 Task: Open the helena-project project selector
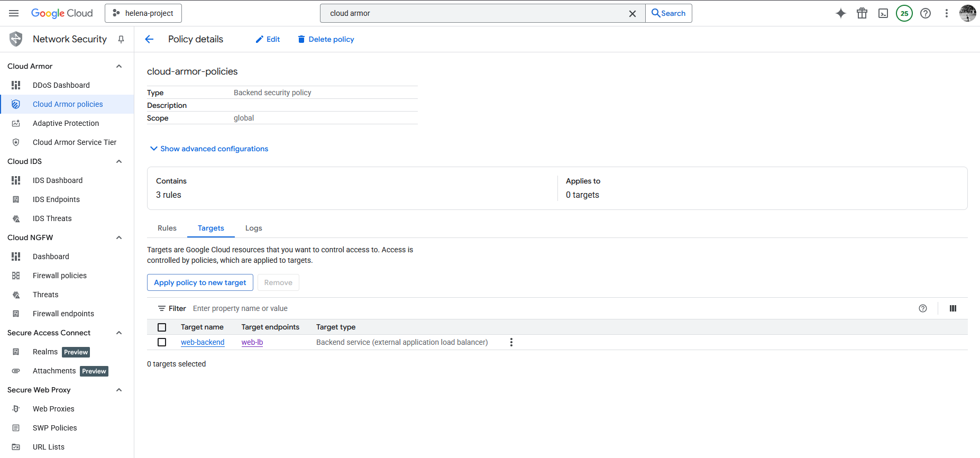(x=143, y=13)
